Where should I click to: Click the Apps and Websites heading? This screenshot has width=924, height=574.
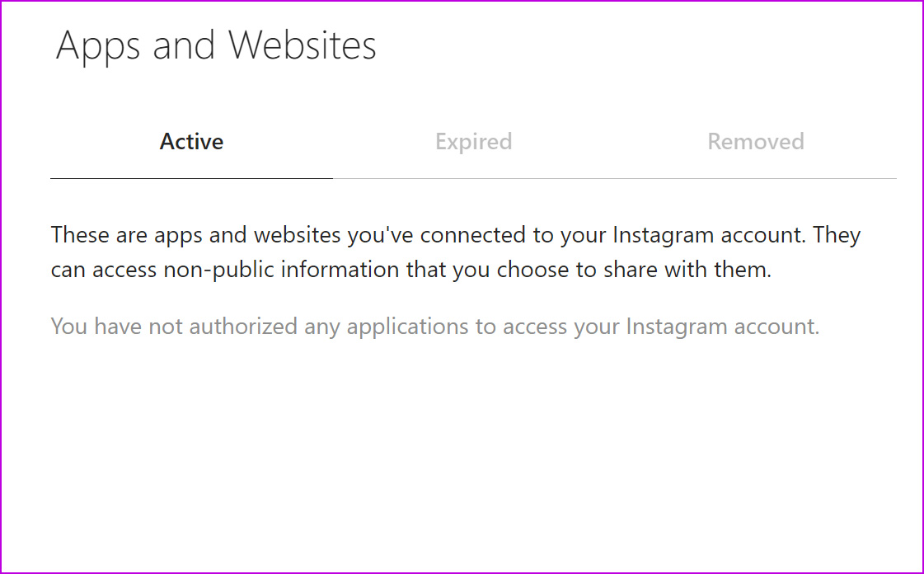(216, 46)
